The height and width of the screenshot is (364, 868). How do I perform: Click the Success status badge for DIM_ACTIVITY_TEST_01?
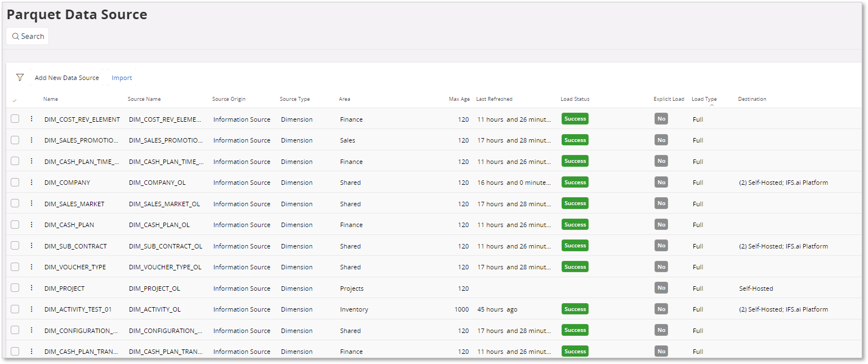coord(575,309)
